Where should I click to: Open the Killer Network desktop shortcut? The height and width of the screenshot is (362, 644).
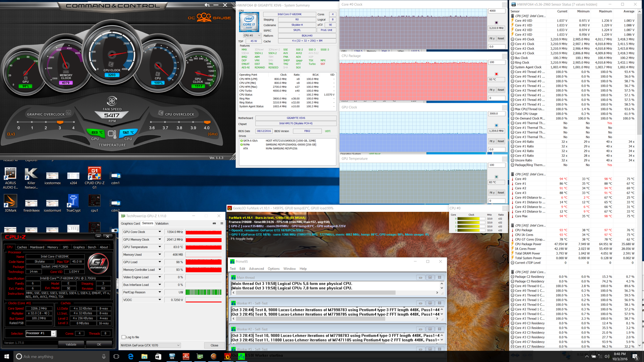[x=31, y=178]
